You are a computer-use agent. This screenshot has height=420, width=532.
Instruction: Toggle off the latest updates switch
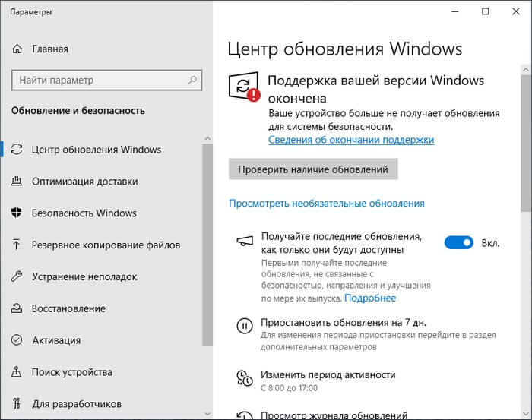(x=458, y=243)
